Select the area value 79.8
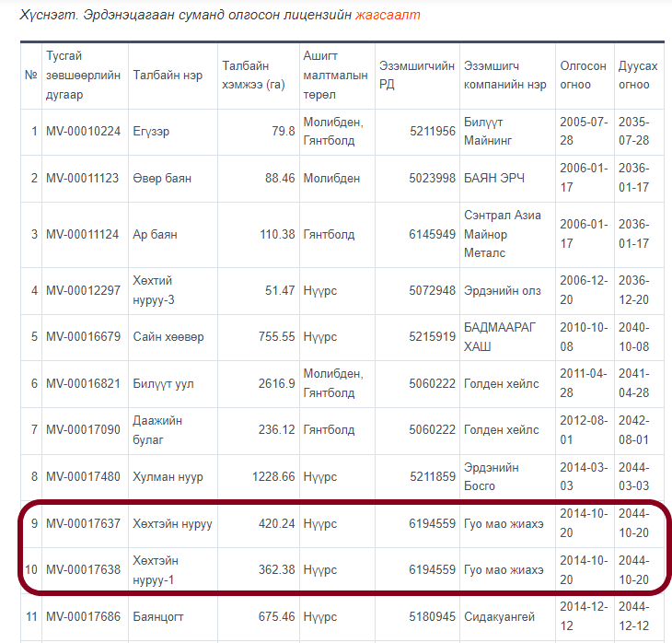This screenshot has width=672, height=643. pyautogui.click(x=284, y=131)
